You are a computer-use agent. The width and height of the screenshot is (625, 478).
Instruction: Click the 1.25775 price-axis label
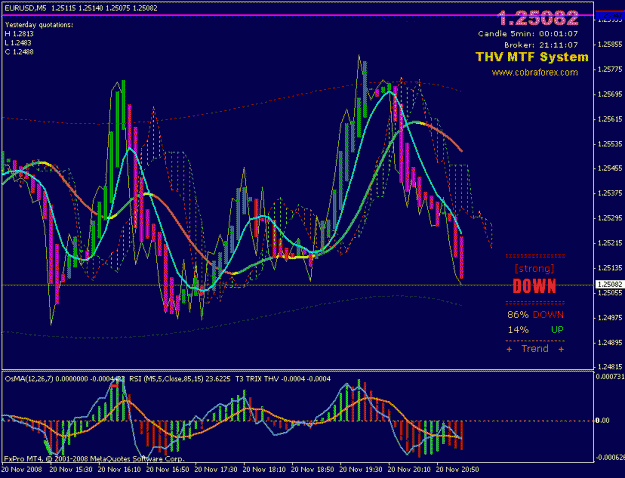point(610,70)
